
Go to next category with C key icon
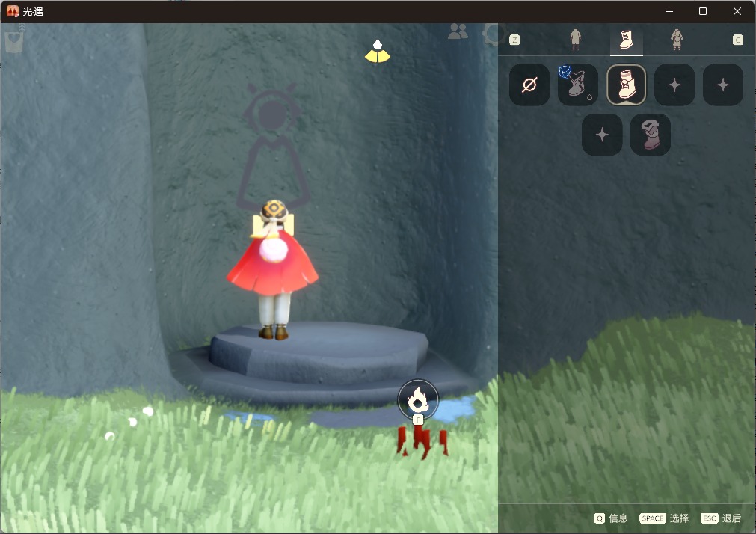click(737, 40)
